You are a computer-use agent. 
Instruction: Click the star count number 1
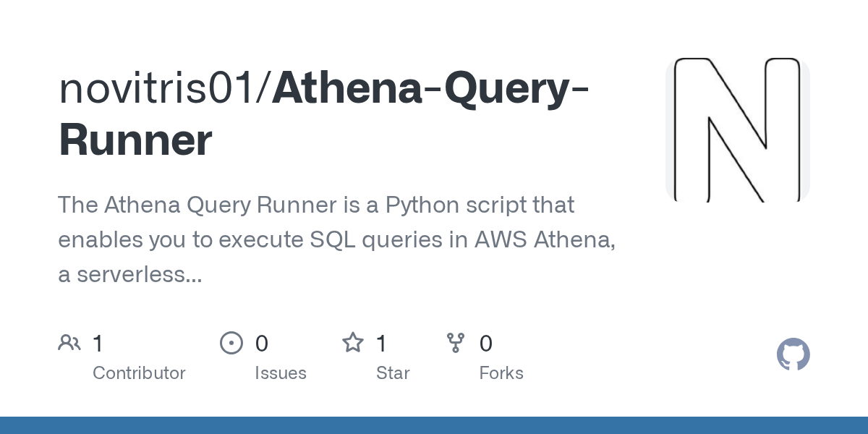[x=381, y=344]
